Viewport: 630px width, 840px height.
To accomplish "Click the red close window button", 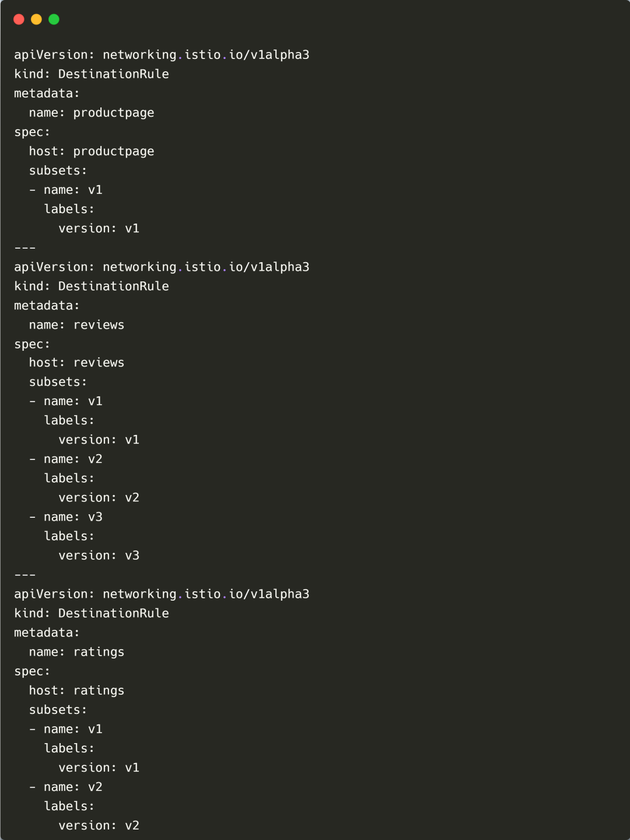I will pyautogui.click(x=19, y=19).
